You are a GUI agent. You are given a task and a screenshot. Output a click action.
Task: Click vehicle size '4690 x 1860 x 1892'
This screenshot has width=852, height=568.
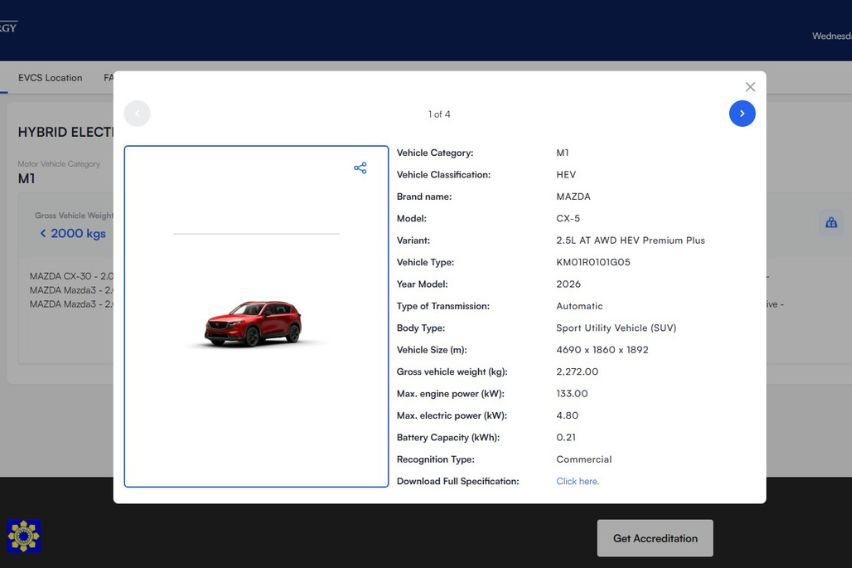(602, 350)
